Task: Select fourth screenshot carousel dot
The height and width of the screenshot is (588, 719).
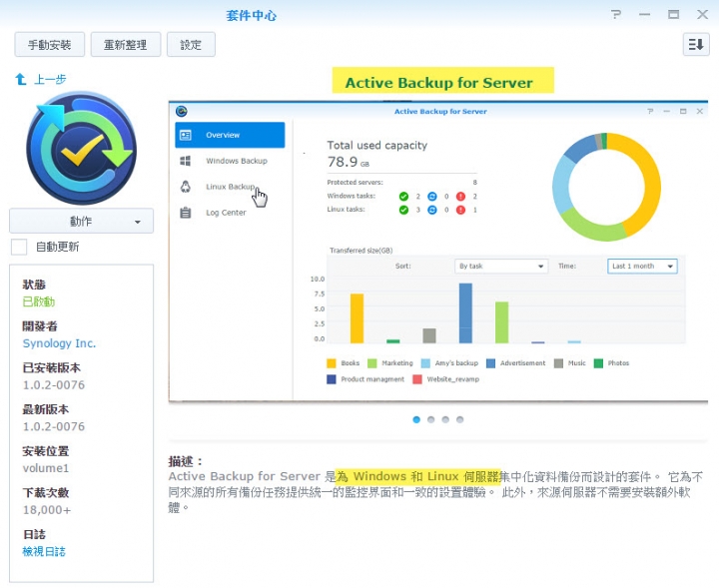Action: pos(460,419)
